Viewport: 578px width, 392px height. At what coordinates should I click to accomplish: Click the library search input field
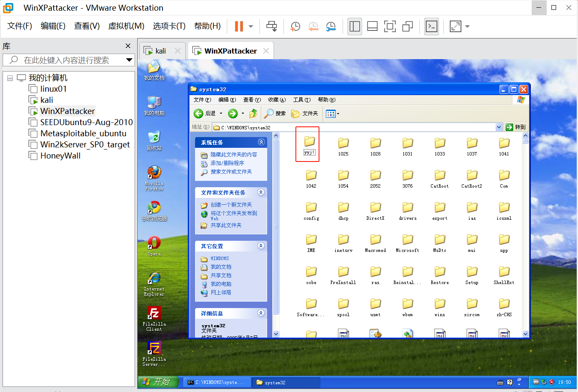point(69,60)
